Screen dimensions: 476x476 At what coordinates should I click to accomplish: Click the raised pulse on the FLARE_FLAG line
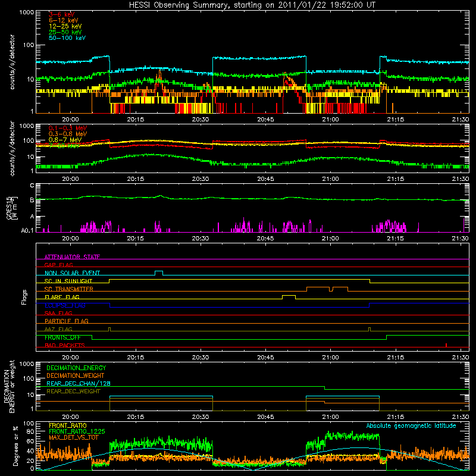pos(289,297)
